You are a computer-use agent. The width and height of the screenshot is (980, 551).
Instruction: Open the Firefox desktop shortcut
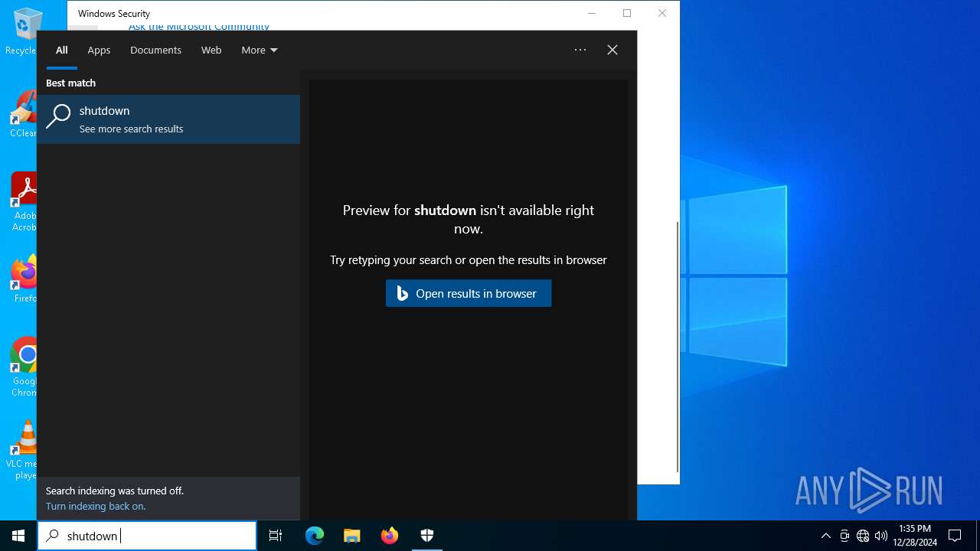(x=24, y=279)
